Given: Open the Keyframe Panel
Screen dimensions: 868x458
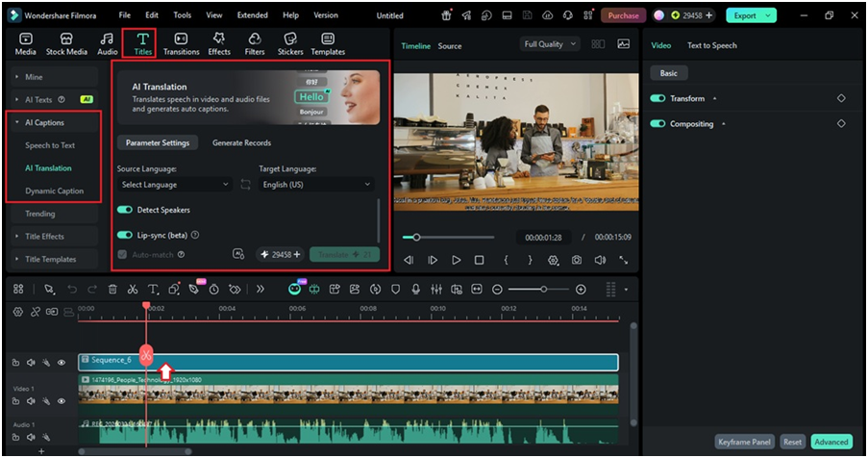Looking at the screenshot, I should point(744,442).
